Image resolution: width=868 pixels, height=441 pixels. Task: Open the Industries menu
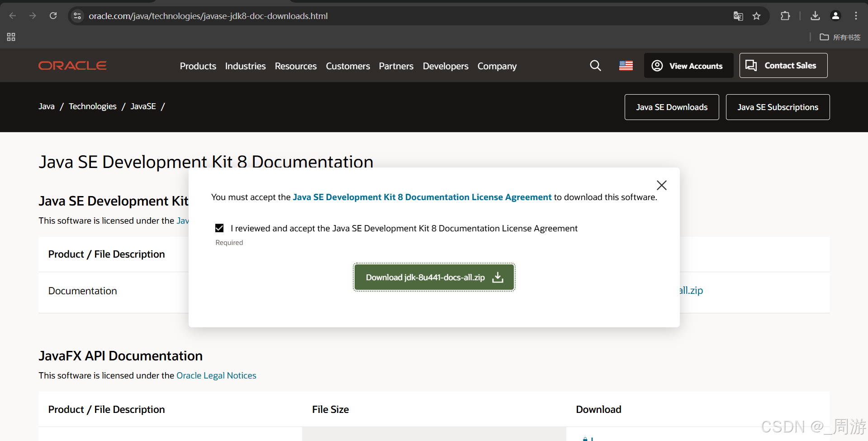click(246, 66)
